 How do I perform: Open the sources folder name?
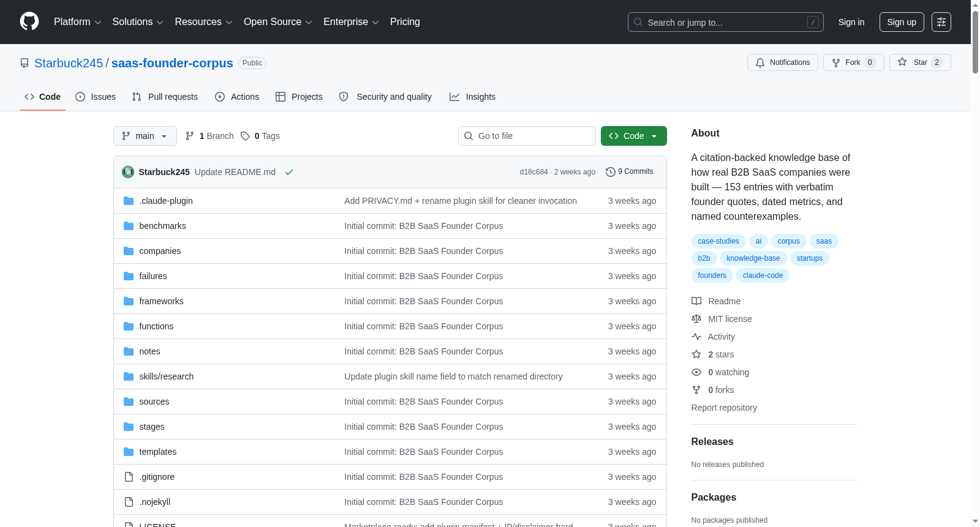(x=154, y=402)
